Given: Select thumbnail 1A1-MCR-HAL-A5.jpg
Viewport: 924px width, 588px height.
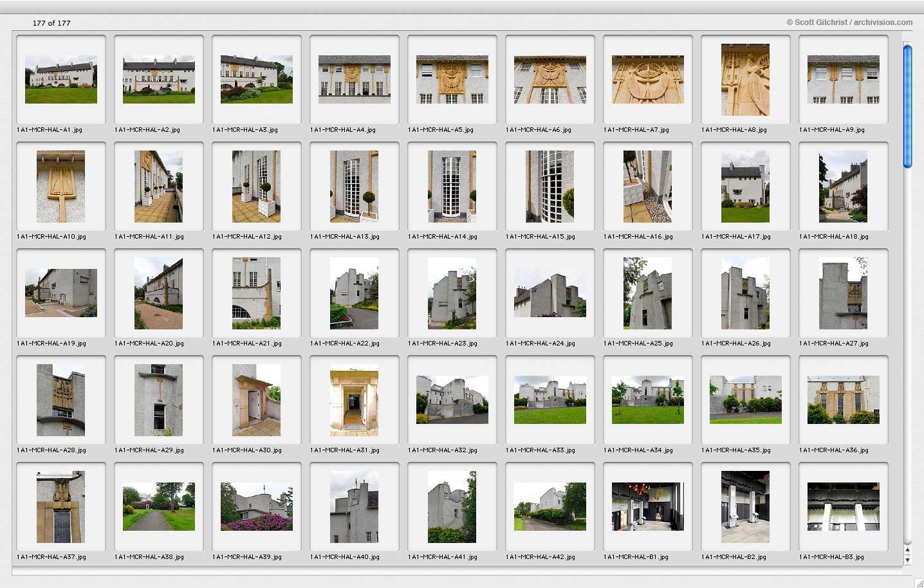Looking at the screenshot, I should pos(452,79).
